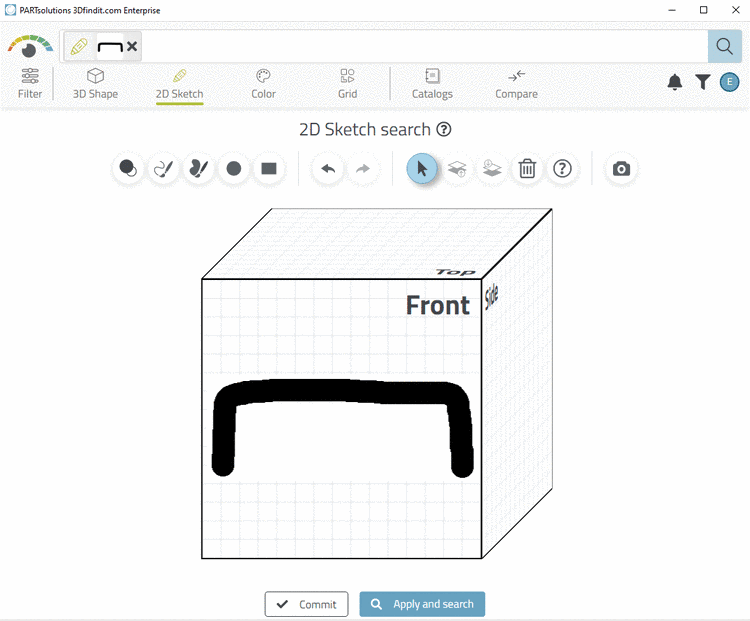Click Apply and search button

click(x=422, y=604)
